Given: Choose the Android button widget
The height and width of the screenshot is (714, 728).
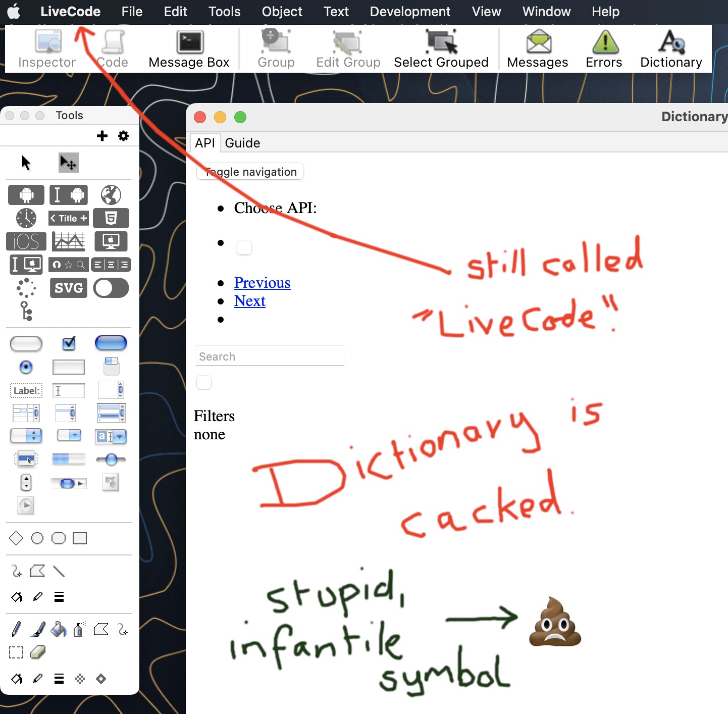Looking at the screenshot, I should point(26,195).
